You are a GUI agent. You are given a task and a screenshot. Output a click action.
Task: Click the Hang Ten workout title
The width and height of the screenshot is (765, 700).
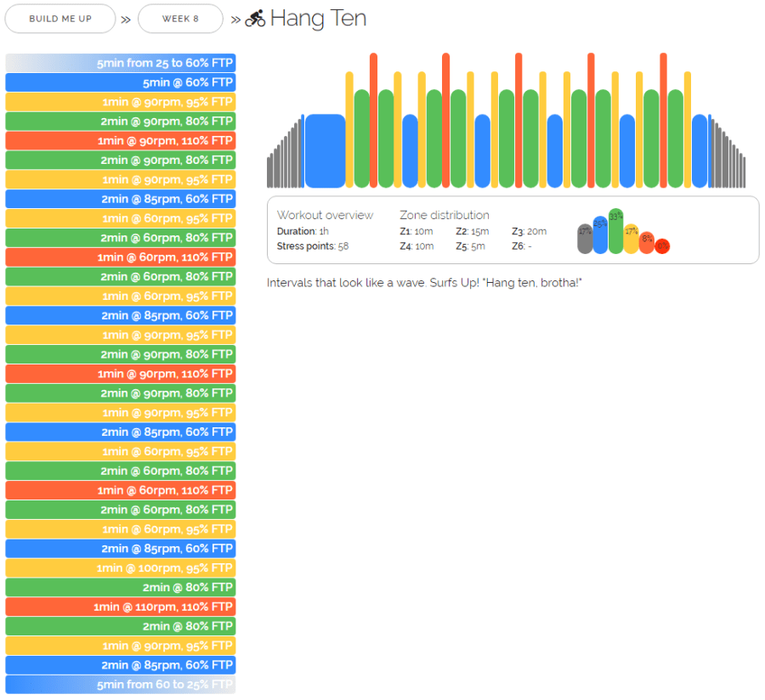pos(318,19)
